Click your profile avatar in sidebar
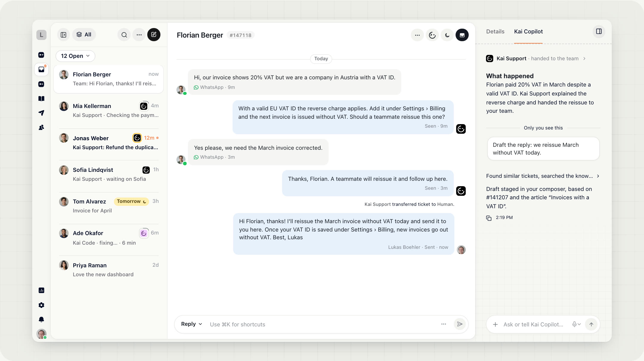Viewport: 644px width, 361px height. (41, 334)
